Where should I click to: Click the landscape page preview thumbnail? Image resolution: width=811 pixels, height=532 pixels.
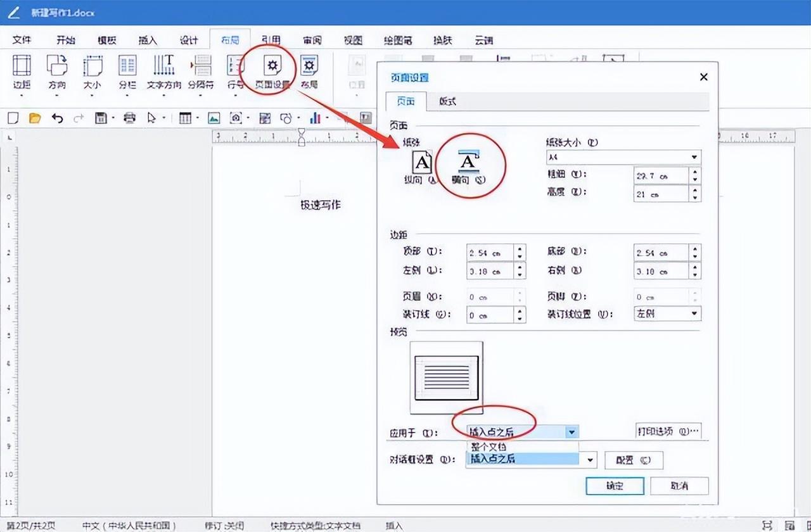click(447, 377)
